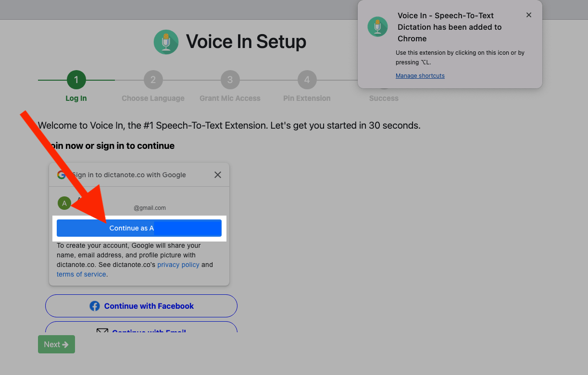Screen dimensions: 588x375
Task: Open the privacy policy link
Action: tap(178, 265)
